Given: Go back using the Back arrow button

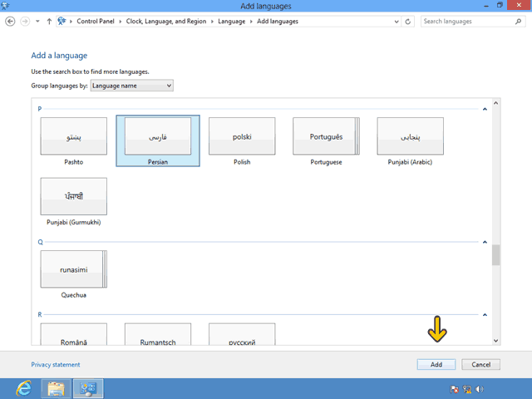Looking at the screenshot, I should [x=10, y=22].
